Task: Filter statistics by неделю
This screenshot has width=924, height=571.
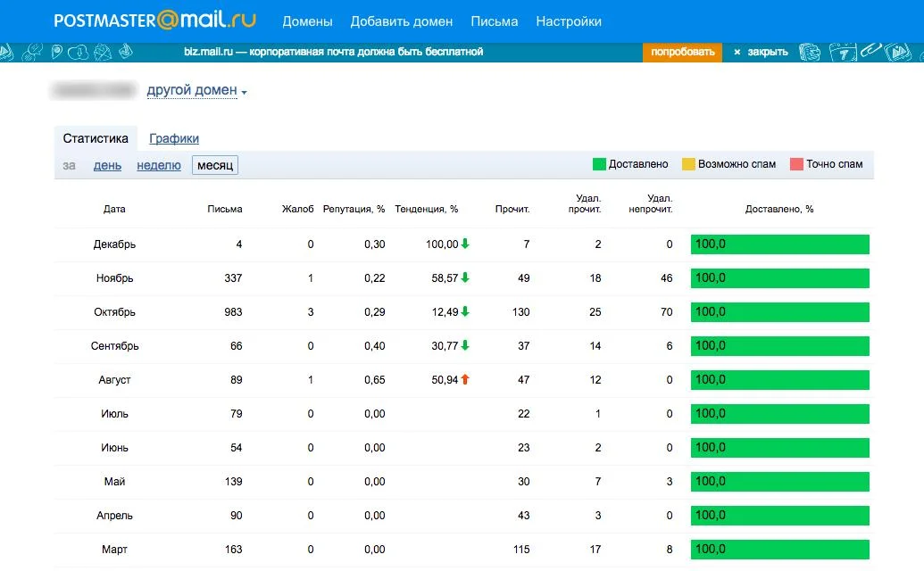Action: point(159,165)
